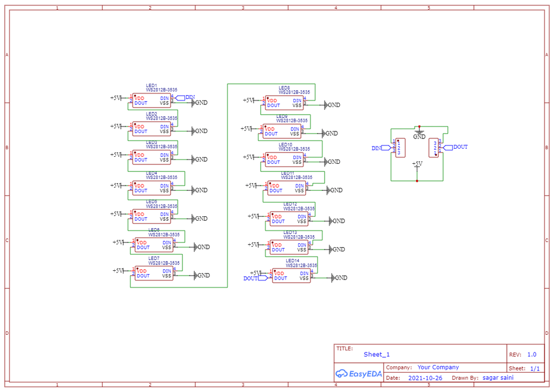The image size is (554, 392).
Task: Select the LED8 WS2812B component
Action: click(285, 103)
